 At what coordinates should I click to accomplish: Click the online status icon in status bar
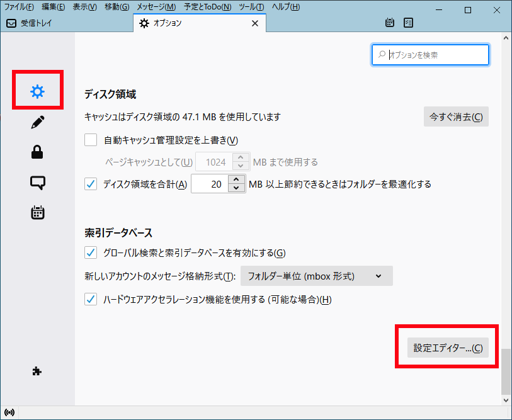pos(9,412)
